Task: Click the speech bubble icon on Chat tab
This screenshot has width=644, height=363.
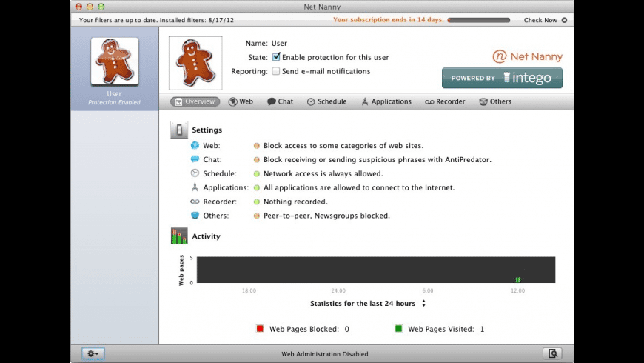Action: tap(272, 101)
